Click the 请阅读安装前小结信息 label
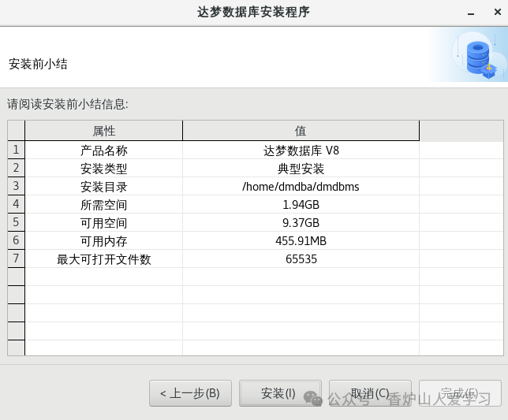 (68, 104)
